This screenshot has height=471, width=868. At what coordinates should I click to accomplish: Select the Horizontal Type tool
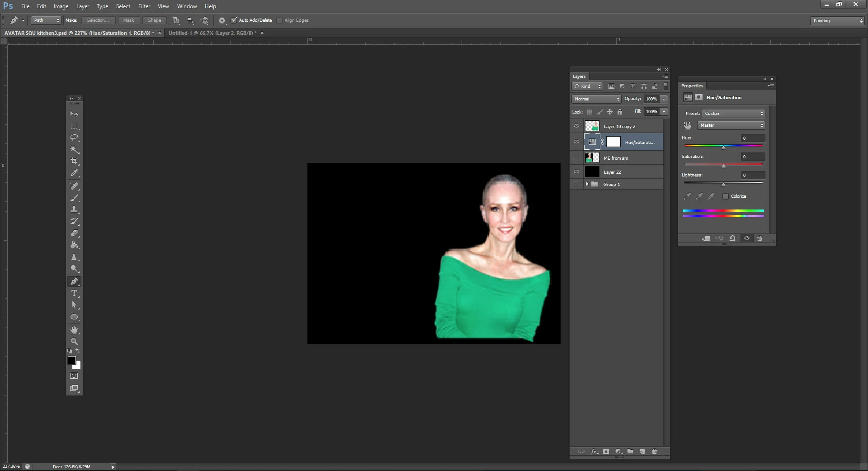point(74,293)
